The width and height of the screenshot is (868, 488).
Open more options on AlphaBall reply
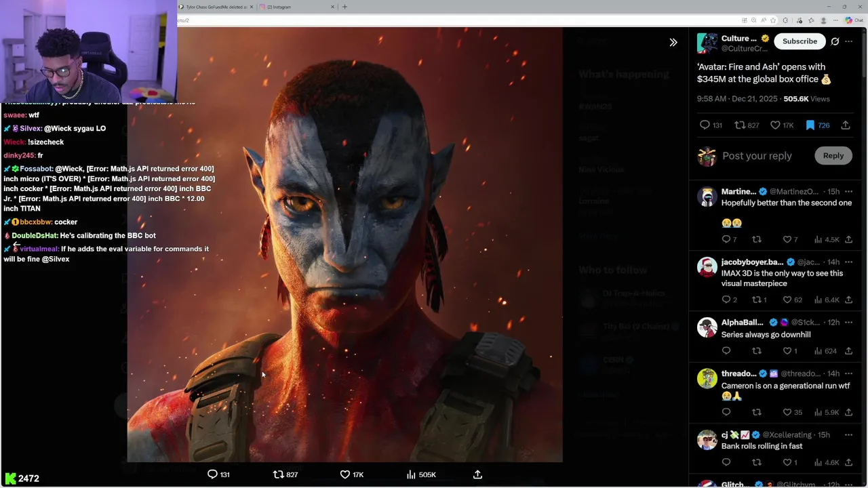(x=848, y=323)
